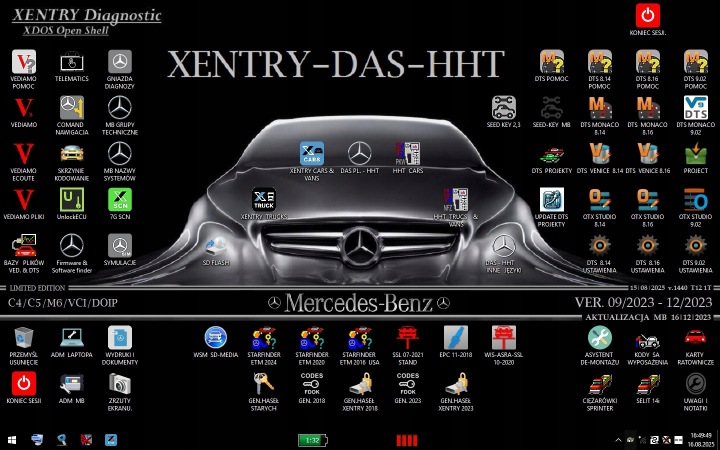Click the taskbar clock
This screenshot has height=450, width=720.
700,440
